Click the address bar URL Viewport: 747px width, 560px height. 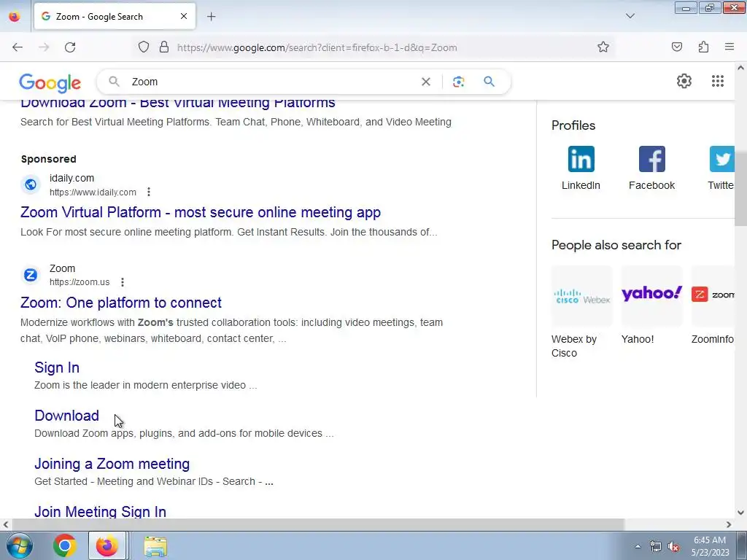pos(317,47)
